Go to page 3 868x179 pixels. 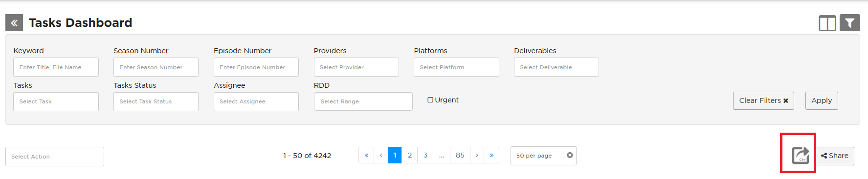(425, 155)
